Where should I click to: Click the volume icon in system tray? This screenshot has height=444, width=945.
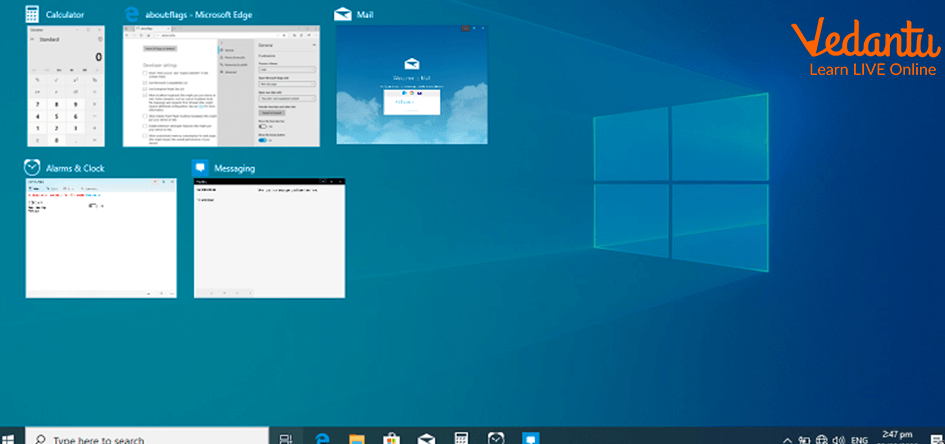(837, 438)
